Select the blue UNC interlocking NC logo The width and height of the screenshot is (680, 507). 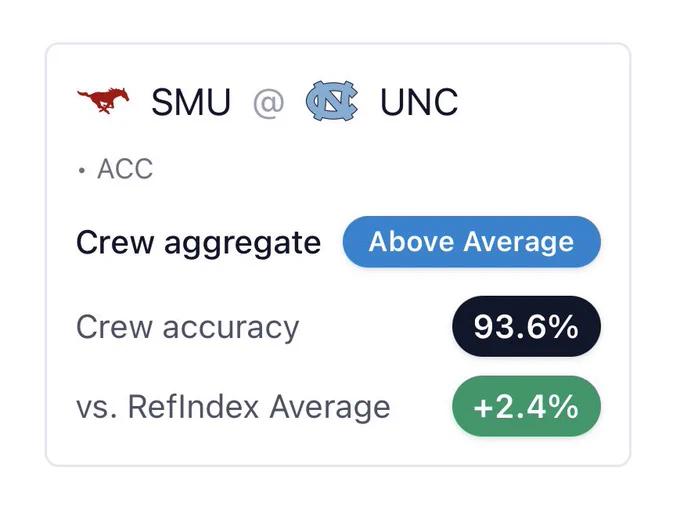(x=332, y=101)
